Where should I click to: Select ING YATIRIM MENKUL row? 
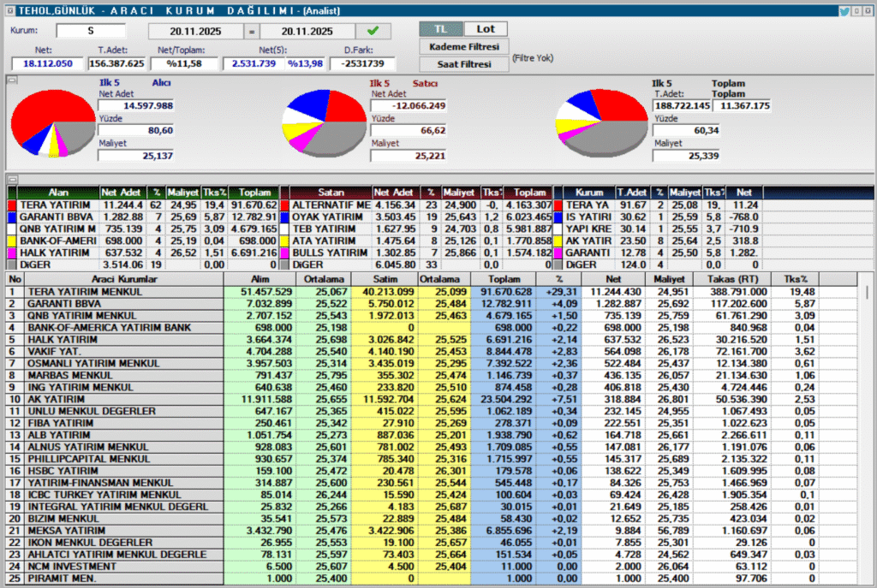pos(432,388)
